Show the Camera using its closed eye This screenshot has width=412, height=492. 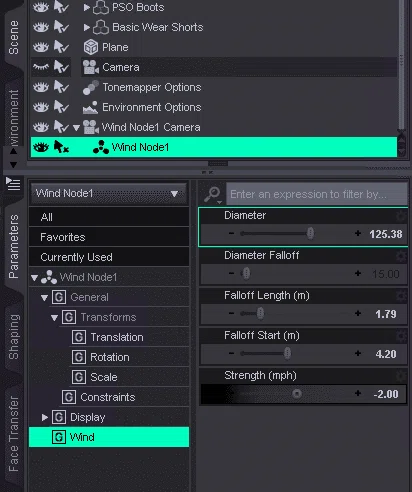pyautogui.click(x=41, y=67)
